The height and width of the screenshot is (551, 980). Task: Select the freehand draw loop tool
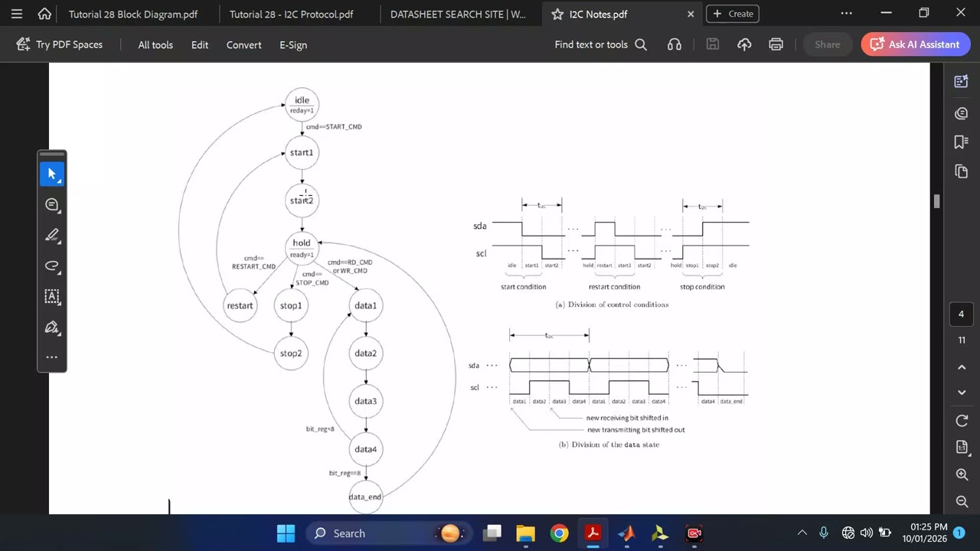(52, 266)
